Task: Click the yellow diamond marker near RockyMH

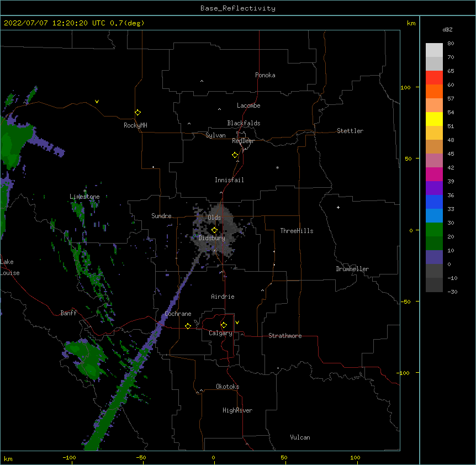Action: pyautogui.click(x=138, y=113)
